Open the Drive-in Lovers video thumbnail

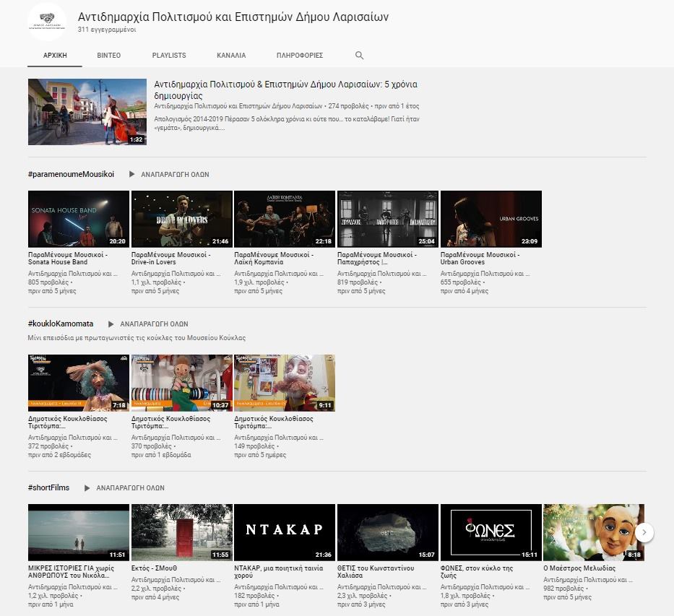[x=181, y=219]
